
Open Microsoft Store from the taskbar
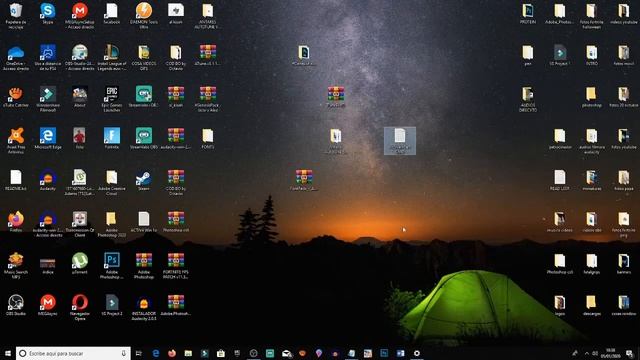tap(221, 353)
